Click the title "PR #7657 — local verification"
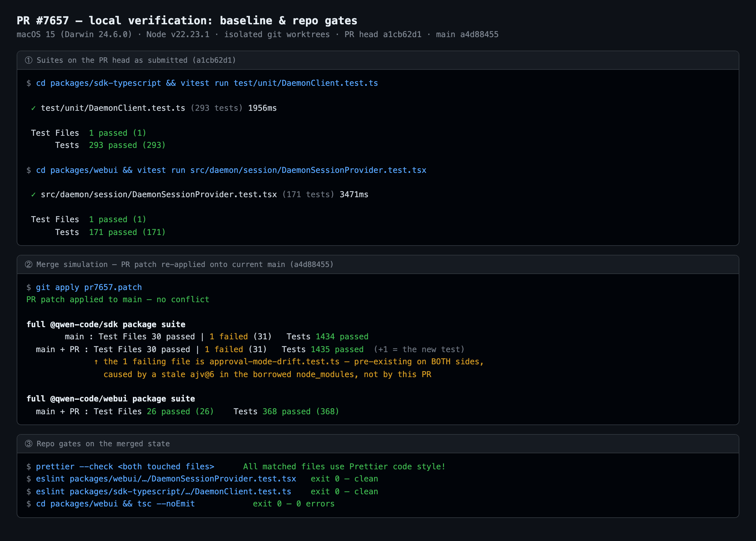 114,21
